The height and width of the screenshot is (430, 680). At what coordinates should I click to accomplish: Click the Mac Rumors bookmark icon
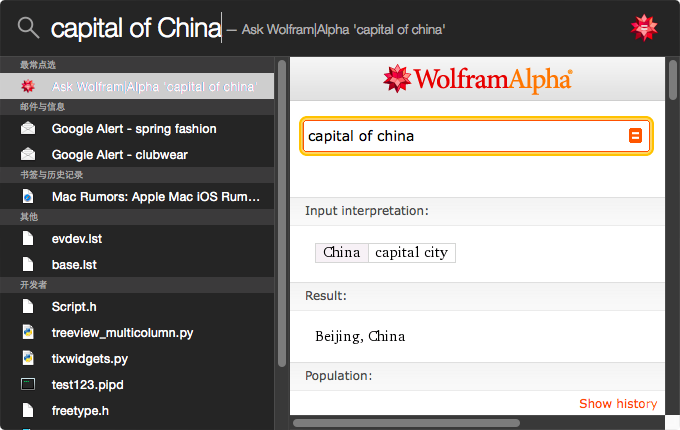point(28,197)
